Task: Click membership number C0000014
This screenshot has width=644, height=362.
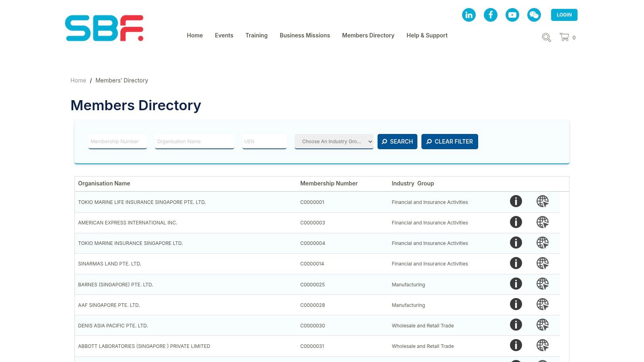Action: click(x=312, y=264)
